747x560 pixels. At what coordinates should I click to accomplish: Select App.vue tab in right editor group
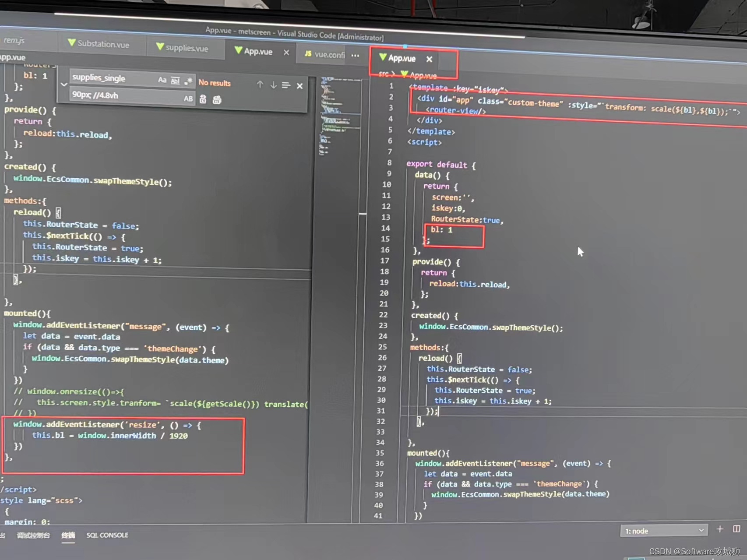coord(402,58)
